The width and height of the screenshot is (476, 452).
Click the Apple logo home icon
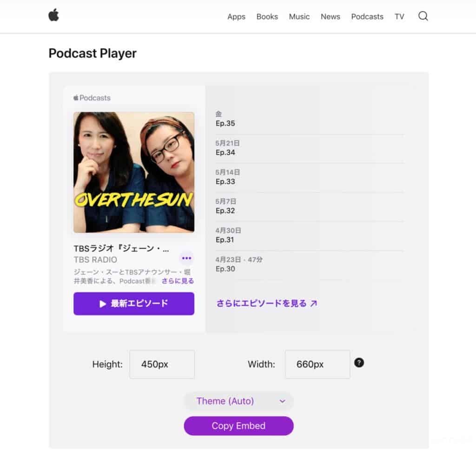[54, 15]
